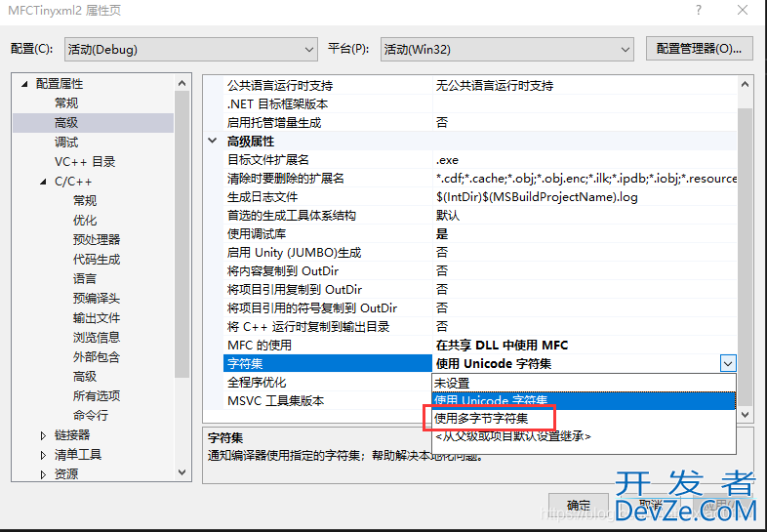Collapse the C/C++ tree node
This screenshot has height=532, width=767.
43,182
